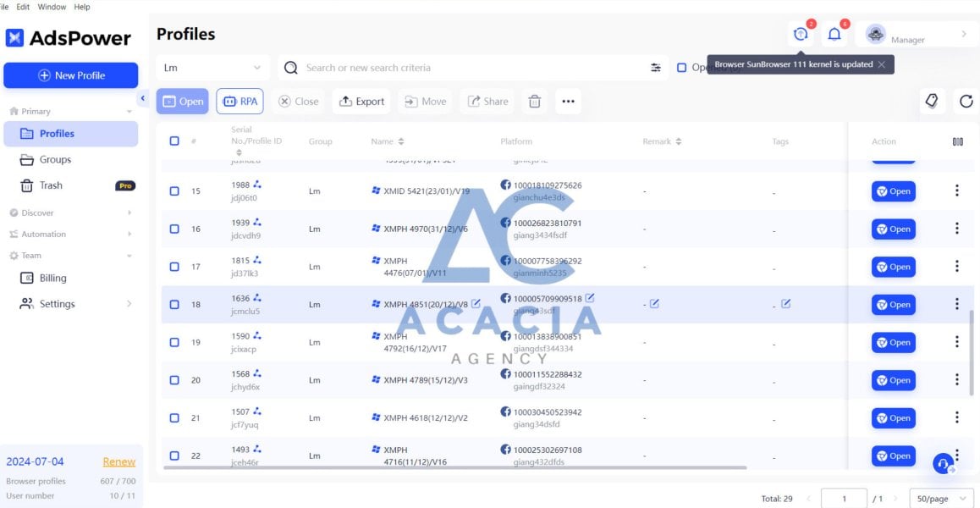The height and width of the screenshot is (508, 980).
Task: Click the Manager account avatar
Action: 876,35
